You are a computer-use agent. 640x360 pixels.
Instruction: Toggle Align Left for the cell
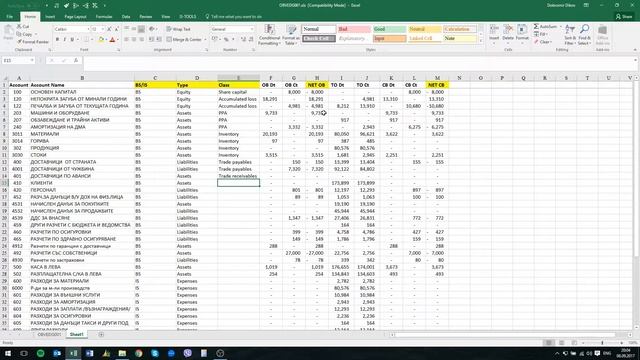click(127, 40)
